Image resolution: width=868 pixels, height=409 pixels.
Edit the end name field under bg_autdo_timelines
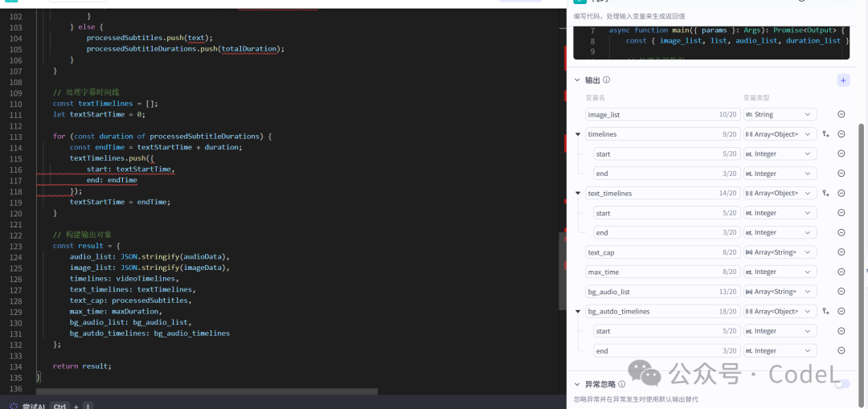(x=667, y=350)
